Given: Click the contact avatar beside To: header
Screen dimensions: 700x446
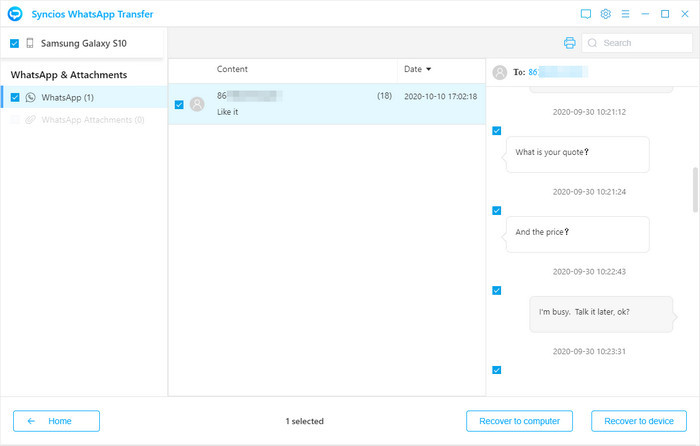Looking at the screenshot, I should pos(500,72).
